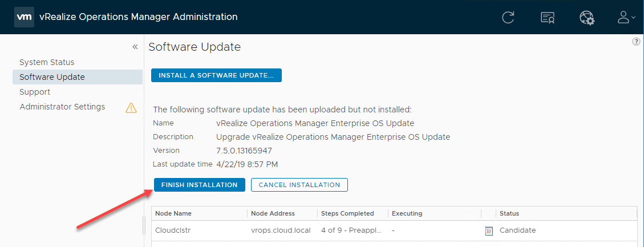Click Install a Software Update button
This screenshot has height=247, width=644.
(x=216, y=75)
